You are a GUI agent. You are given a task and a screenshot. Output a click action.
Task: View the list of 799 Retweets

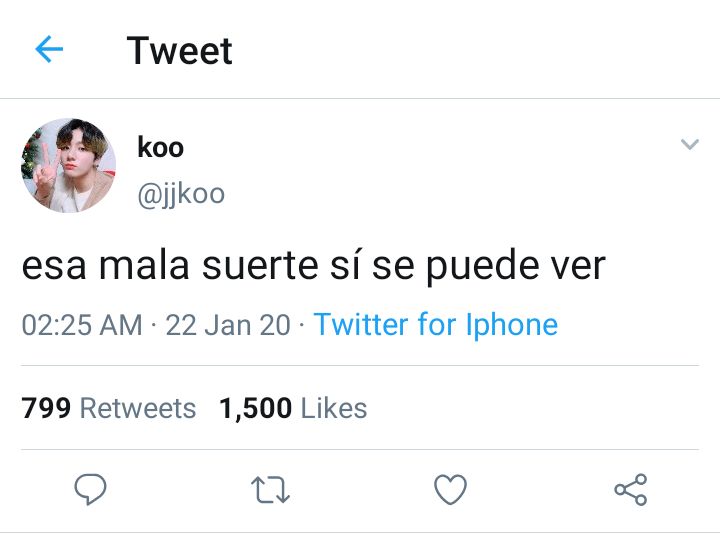(x=109, y=408)
